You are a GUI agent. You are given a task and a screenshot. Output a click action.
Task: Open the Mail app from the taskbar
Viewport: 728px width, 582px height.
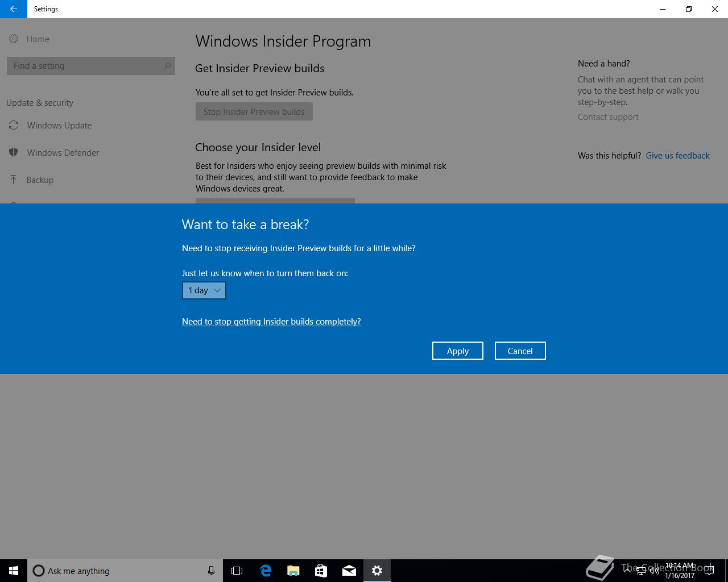(349, 571)
